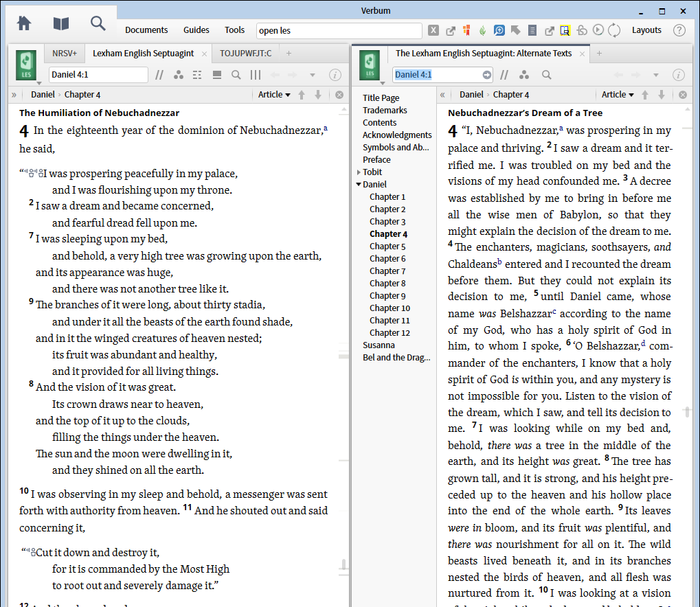Go to previous article in left panel
This screenshot has width=700, height=607.
[x=302, y=95]
